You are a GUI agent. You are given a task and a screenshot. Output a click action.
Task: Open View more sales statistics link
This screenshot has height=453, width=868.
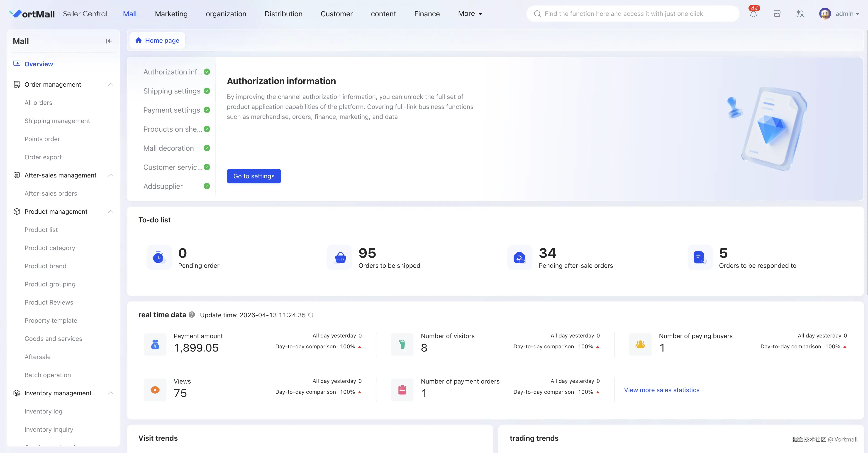(661, 390)
